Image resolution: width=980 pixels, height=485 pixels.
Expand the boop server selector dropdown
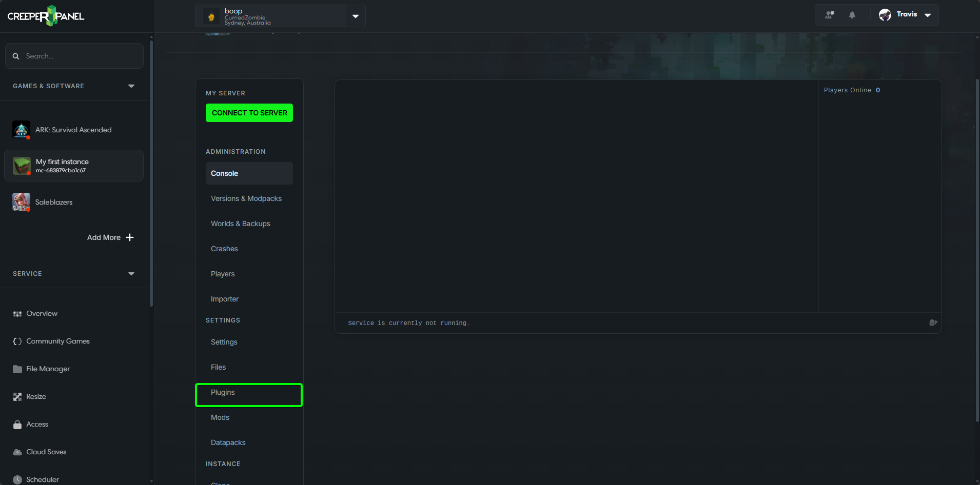355,16
